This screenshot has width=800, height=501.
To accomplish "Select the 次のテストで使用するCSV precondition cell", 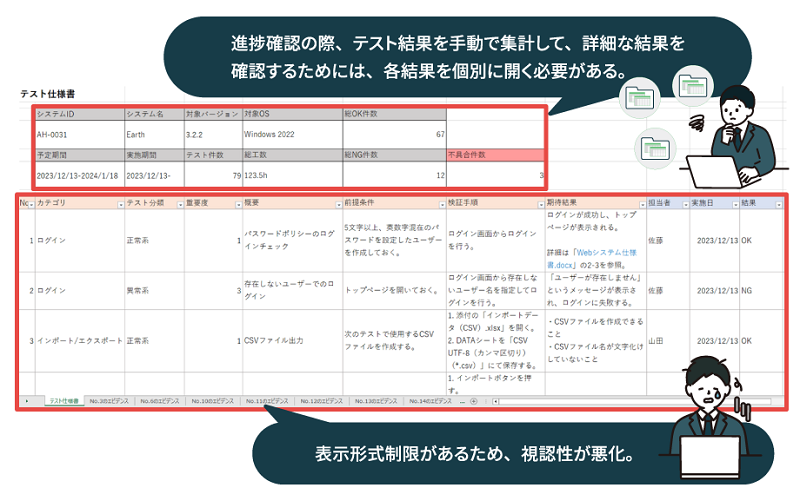I will 394,340.
